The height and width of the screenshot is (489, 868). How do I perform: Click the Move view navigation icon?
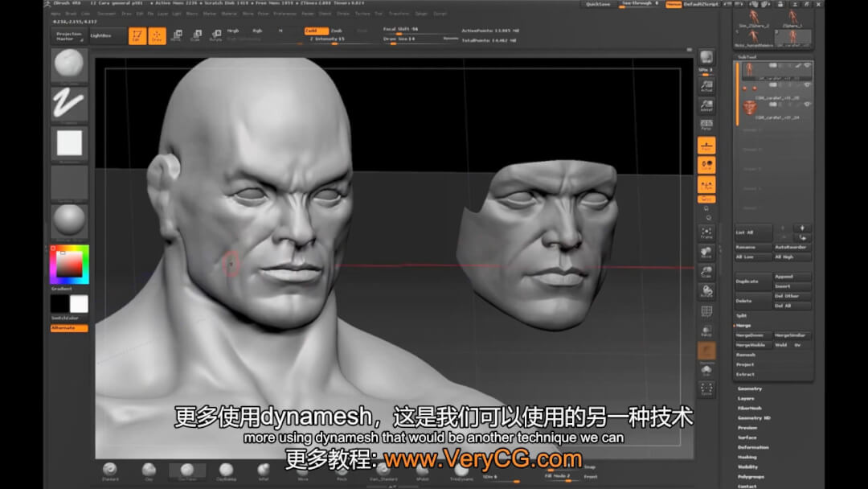[x=706, y=253]
